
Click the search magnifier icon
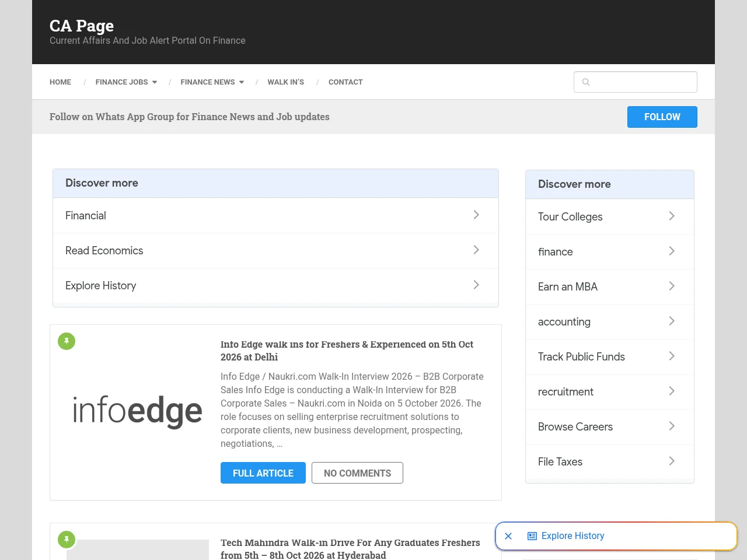pos(586,82)
